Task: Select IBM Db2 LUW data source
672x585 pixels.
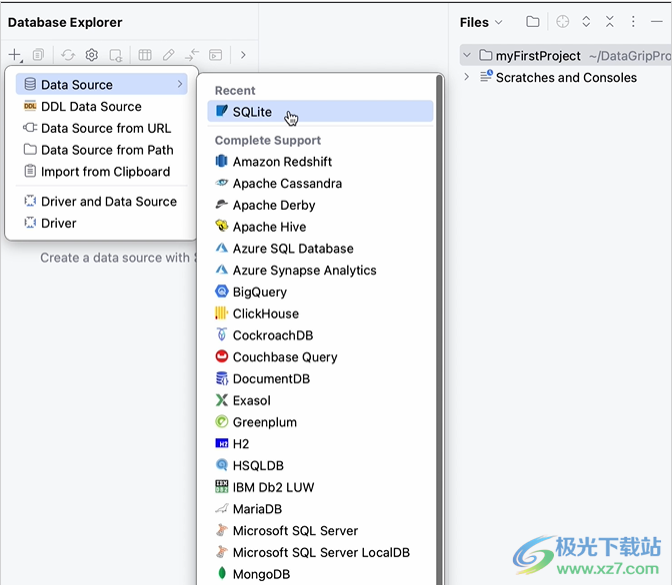Action: click(320, 487)
